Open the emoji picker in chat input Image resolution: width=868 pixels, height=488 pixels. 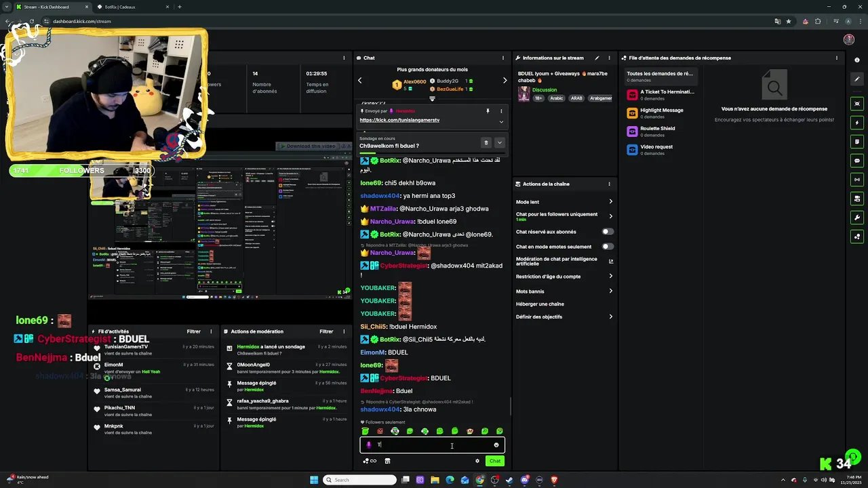pyautogui.click(x=496, y=445)
